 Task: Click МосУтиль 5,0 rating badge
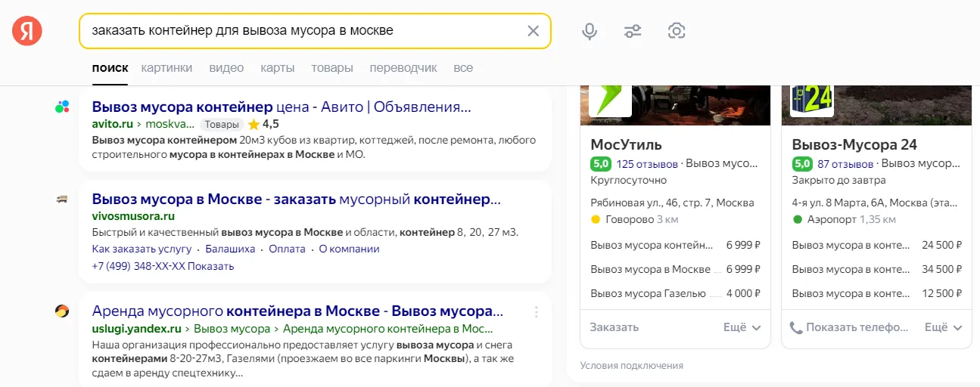pyautogui.click(x=601, y=163)
